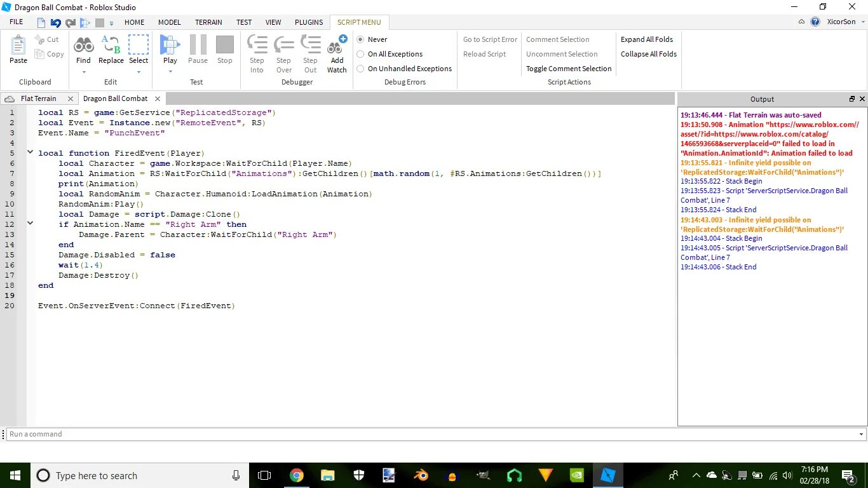Float the Output panel with the undock icon
Viewport: 868px width, 488px height.
[x=852, y=99]
